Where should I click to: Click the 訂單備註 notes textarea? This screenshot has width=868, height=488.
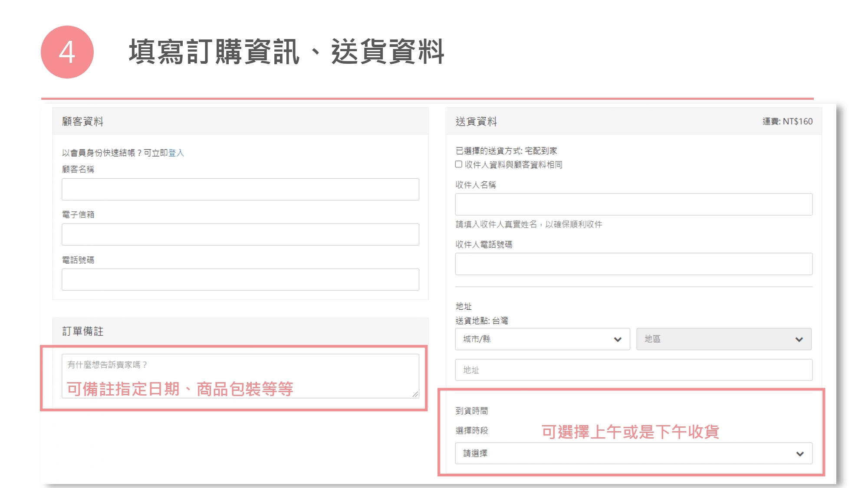pos(240,375)
